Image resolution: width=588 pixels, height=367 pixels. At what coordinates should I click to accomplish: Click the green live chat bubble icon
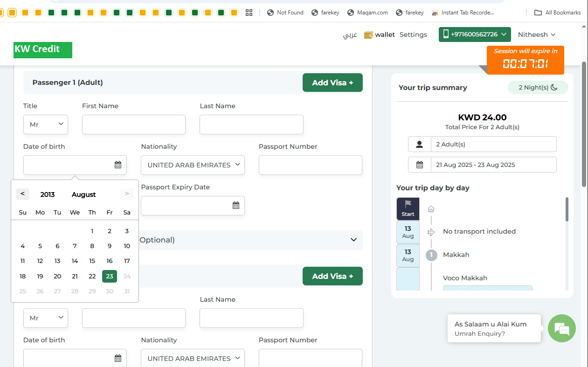point(561,328)
